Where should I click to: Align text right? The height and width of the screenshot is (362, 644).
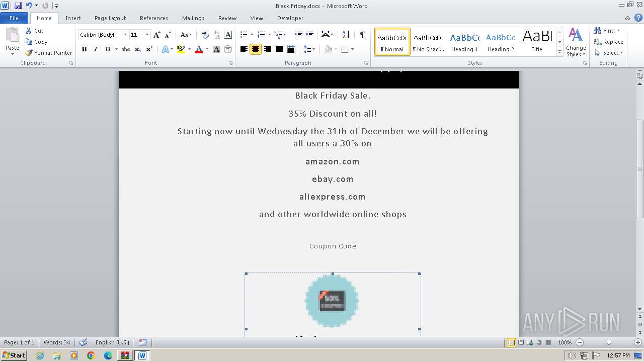(x=268, y=49)
